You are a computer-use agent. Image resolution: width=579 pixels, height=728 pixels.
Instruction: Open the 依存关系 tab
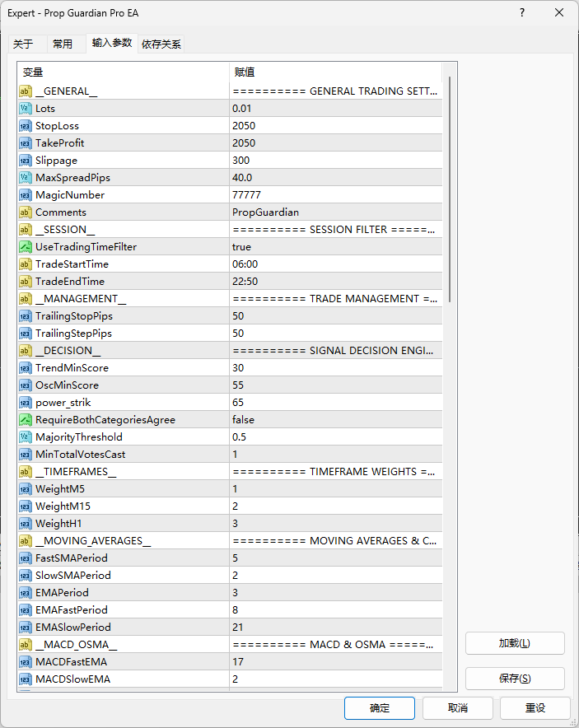(x=161, y=44)
